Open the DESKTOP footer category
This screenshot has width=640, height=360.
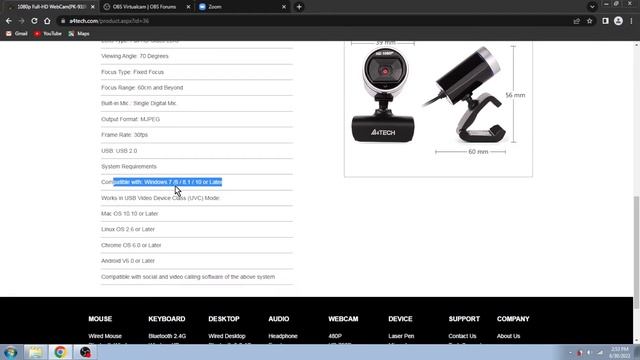(x=224, y=319)
